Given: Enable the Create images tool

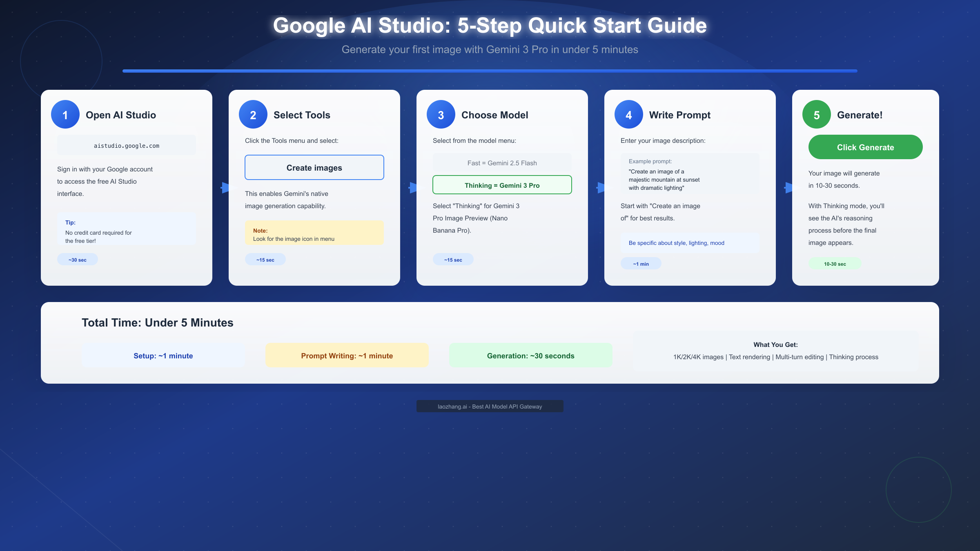Looking at the screenshot, I should point(314,167).
